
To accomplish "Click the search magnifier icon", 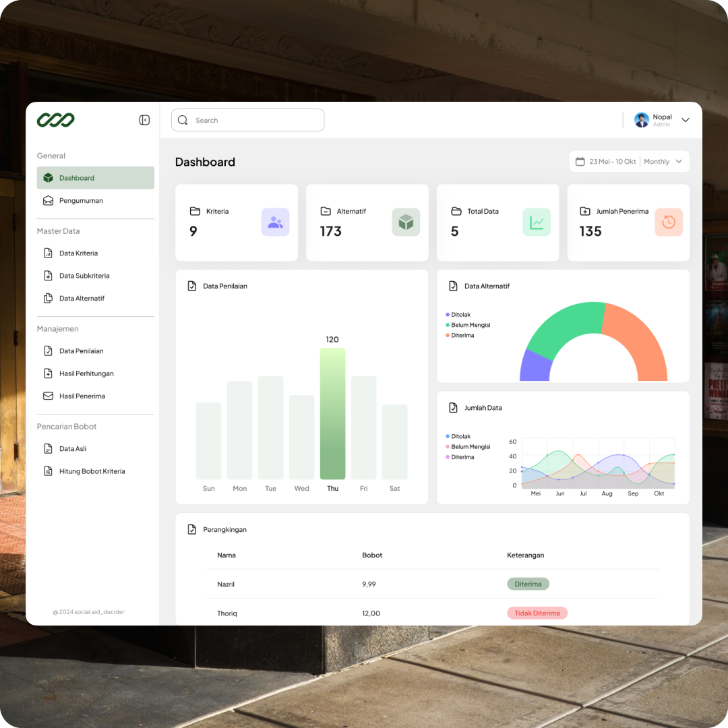I will point(183,119).
